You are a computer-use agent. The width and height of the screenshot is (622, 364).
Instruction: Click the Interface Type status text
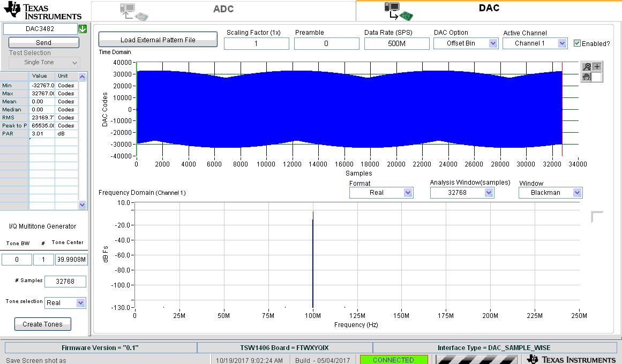[494, 348]
